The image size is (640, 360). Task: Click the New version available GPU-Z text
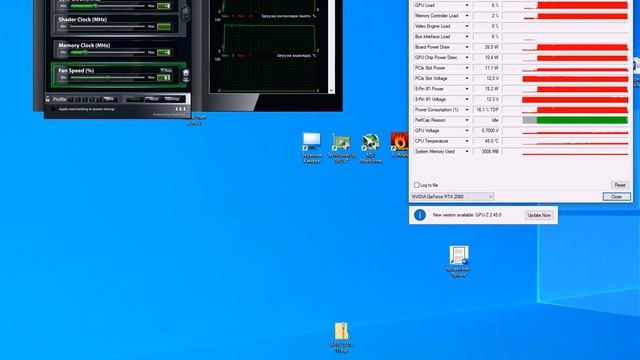tap(467, 215)
